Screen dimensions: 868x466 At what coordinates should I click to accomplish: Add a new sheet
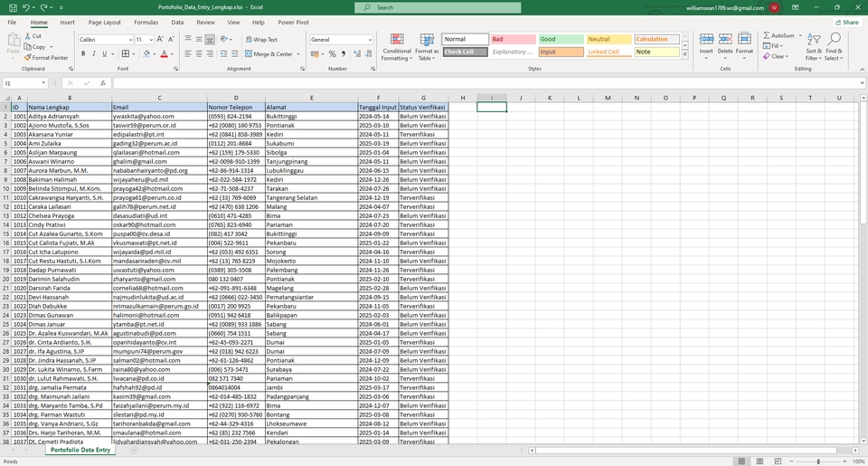point(134,450)
